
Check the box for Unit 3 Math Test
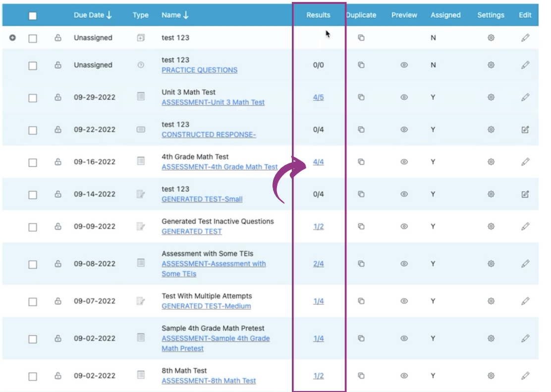coord(33,98)
